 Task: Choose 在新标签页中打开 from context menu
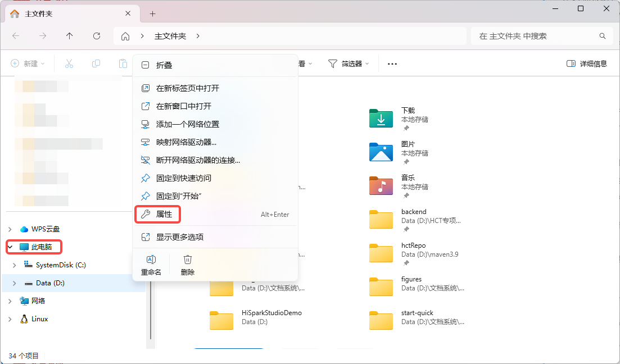[215, 88]
